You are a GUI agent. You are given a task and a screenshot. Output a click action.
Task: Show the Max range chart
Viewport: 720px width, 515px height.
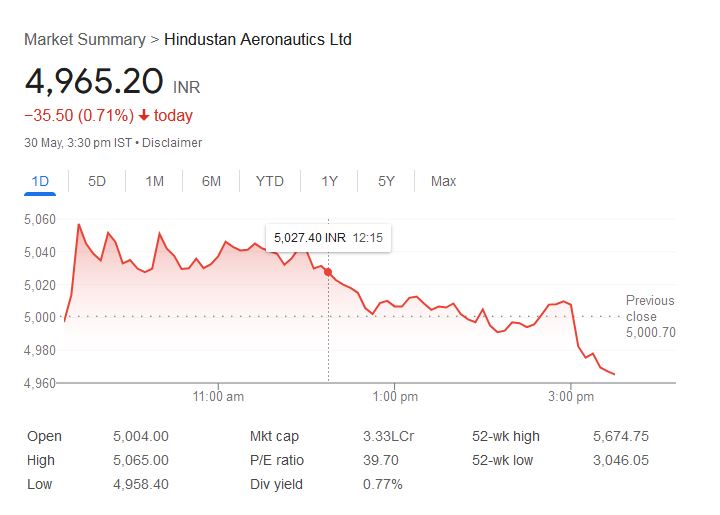point(443,181)
